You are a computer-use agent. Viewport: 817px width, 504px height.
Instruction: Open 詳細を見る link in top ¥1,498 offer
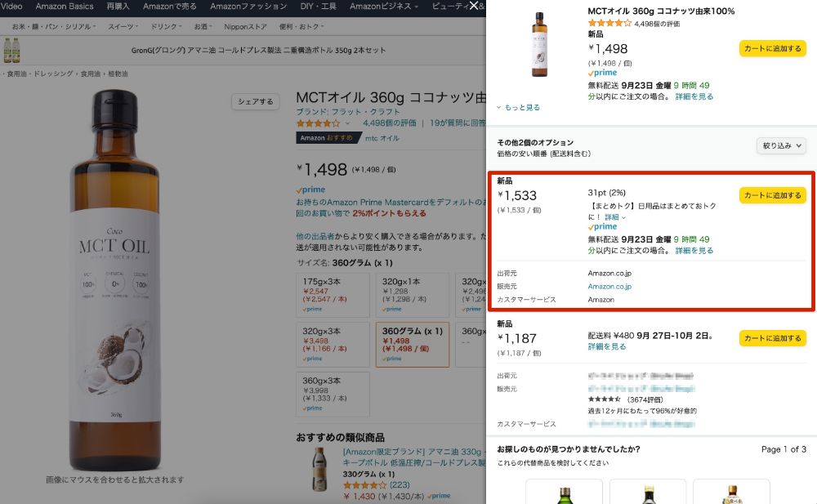pyautogui.click(x=694, y=96)
